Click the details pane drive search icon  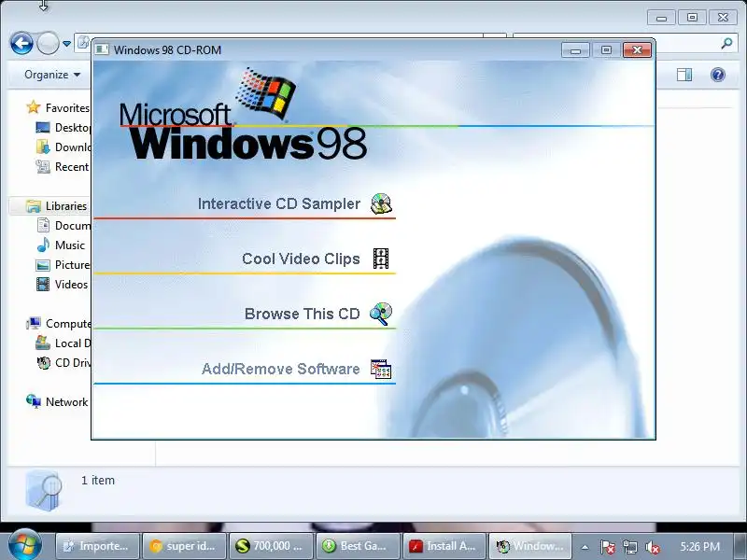click(x=44, y=490)
